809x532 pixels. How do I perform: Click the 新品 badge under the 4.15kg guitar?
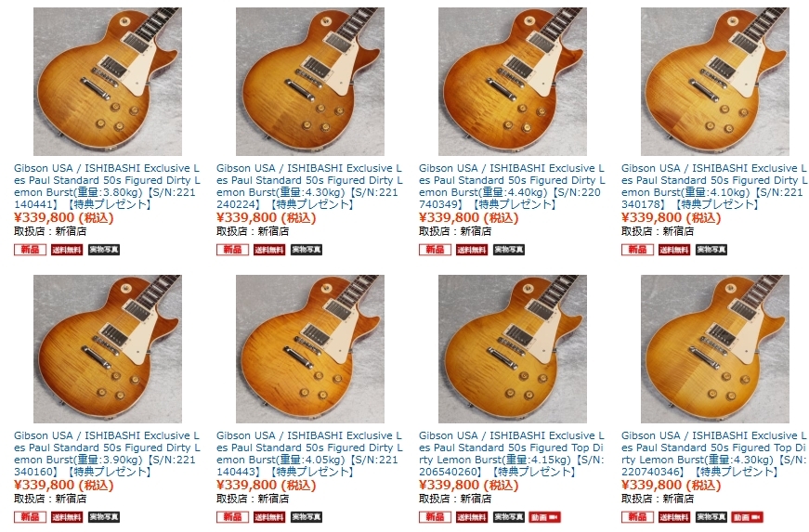click(435, 517)
